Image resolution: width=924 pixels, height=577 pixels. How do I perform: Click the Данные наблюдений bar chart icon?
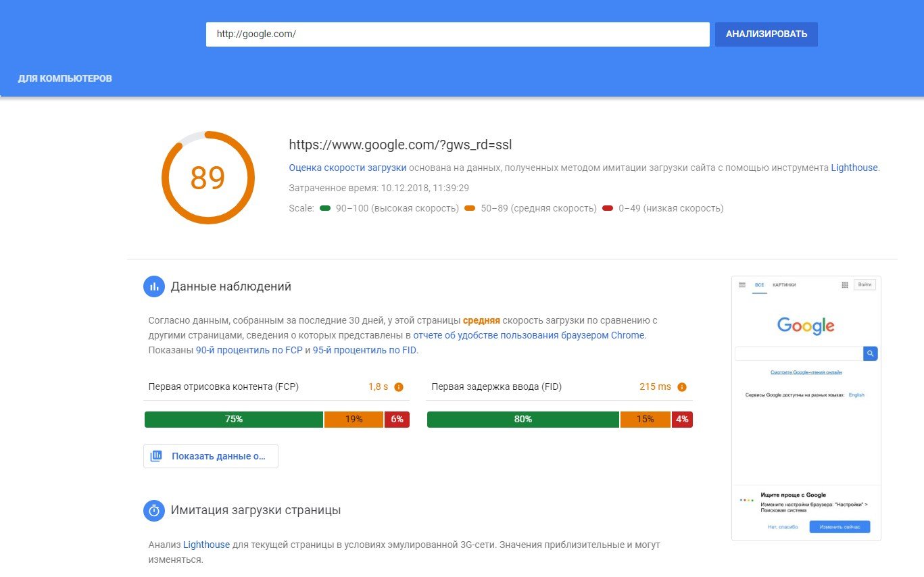click(154, 286)
